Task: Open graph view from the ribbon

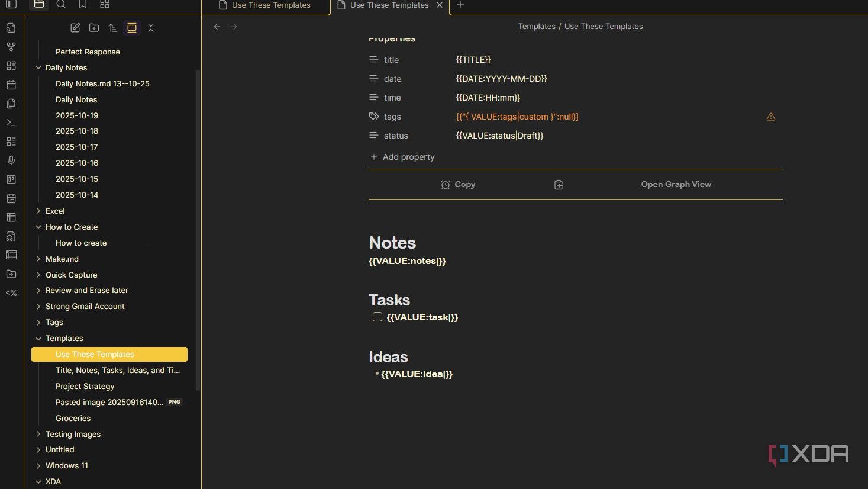Action: (x=11, y=47)
